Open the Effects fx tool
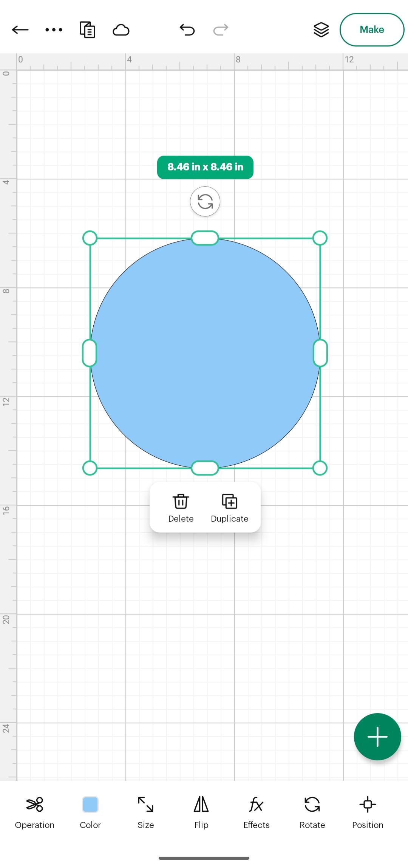Screen dimensions: 408x868 (x=257, y=812)
